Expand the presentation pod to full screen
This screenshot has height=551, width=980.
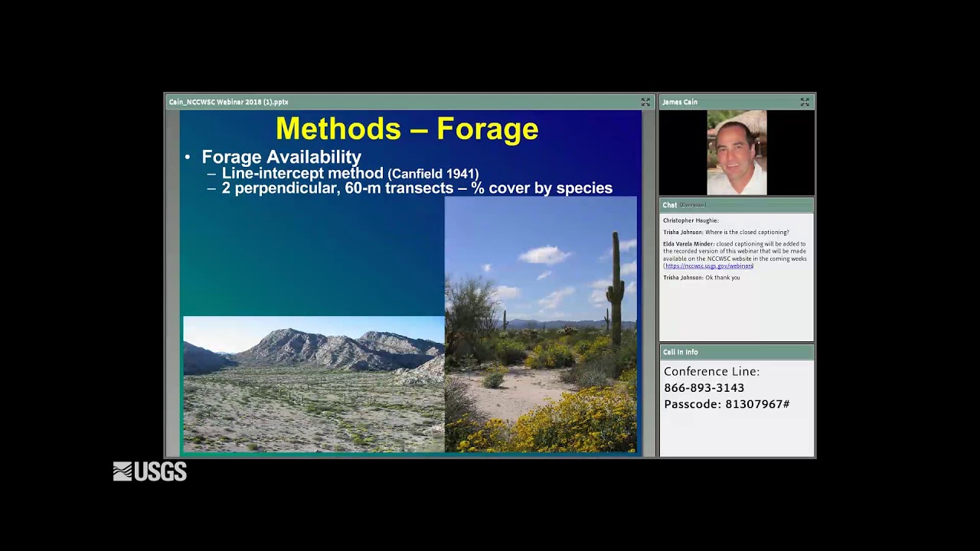coord(645,102)
